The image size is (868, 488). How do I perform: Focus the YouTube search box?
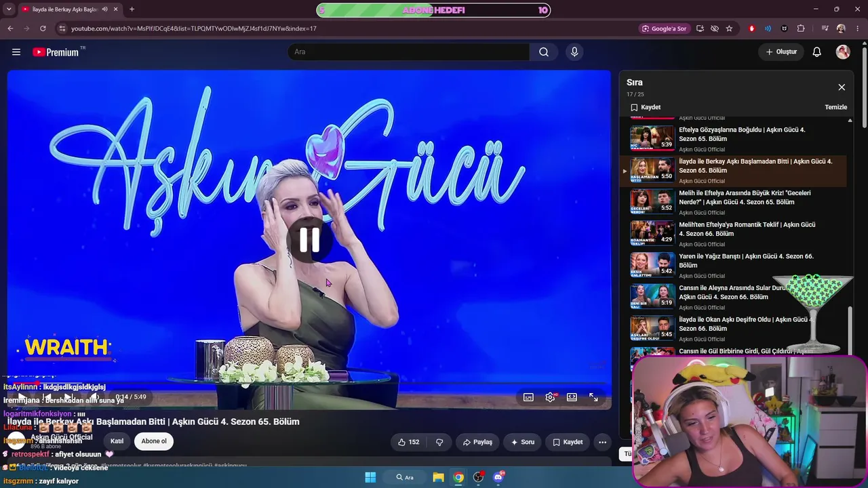(409, 52)
